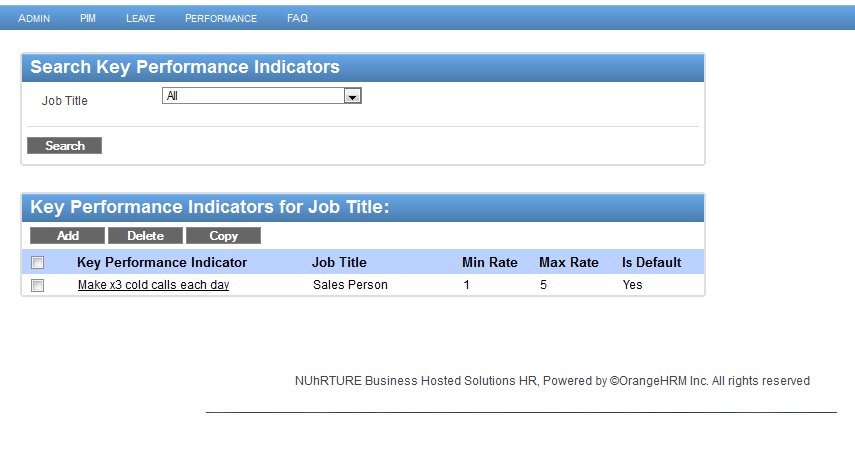Open the Performance menu
This screenshot has height=452, width=855.
tap(221, 18)
